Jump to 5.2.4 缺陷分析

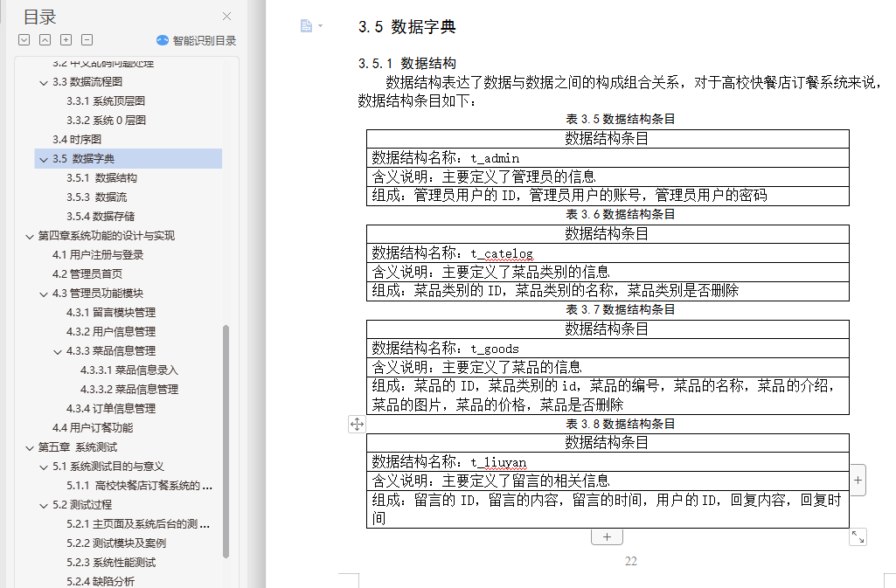pyautogui.click(x=101, y=582)
